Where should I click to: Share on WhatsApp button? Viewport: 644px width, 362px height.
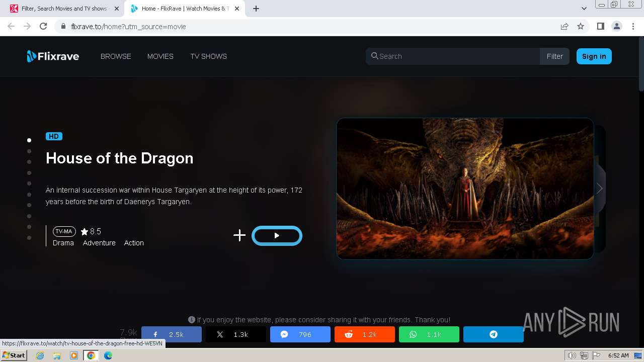coord(429,334)
